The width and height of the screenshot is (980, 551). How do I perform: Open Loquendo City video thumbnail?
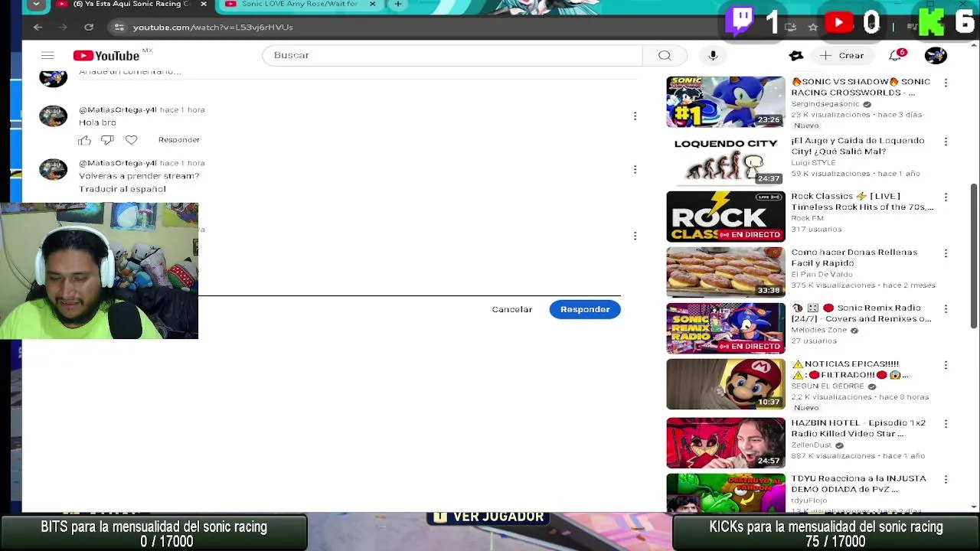pyautogui.click(x=726, y=160)
